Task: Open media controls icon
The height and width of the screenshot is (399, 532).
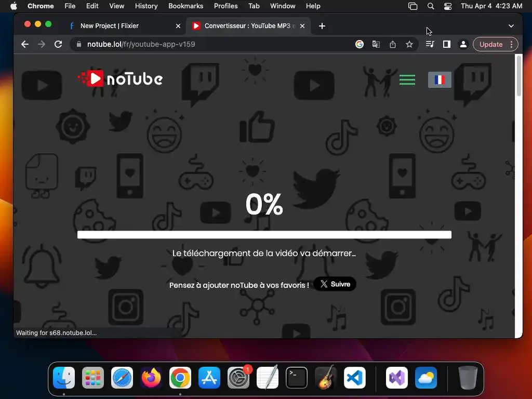Action: [x=430, y=44]
